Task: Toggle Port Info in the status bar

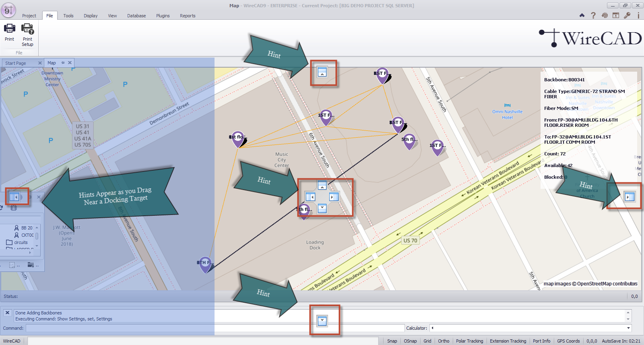Action: click(541, 341)
